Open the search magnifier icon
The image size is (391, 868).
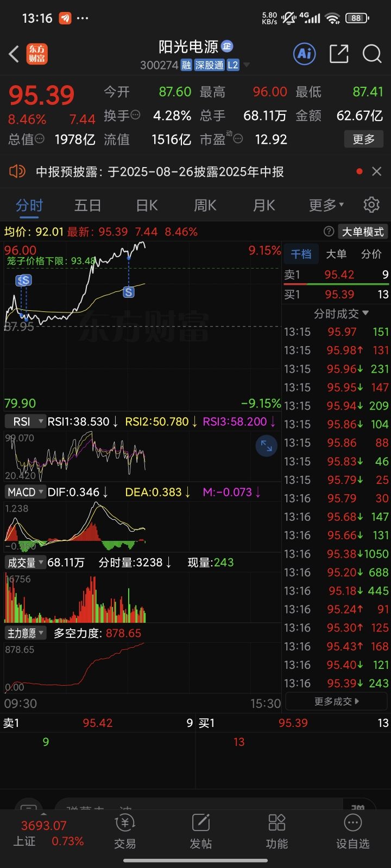[x=372, y=54]
